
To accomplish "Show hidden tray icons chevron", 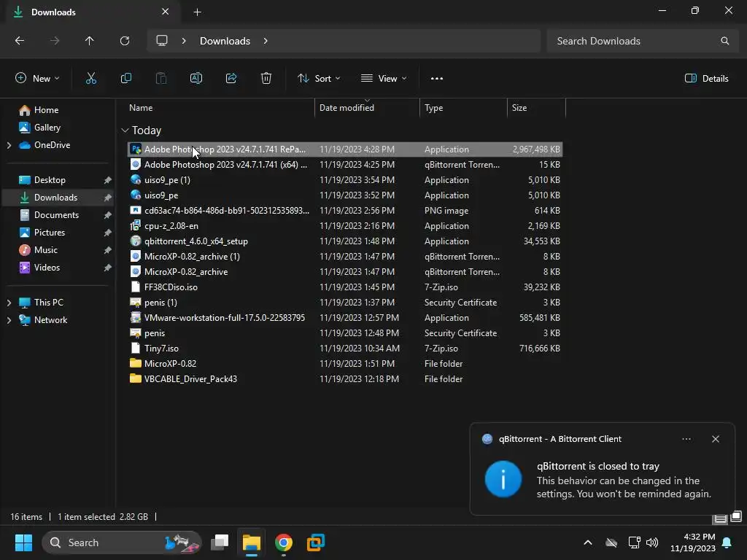I will (588, 542).
